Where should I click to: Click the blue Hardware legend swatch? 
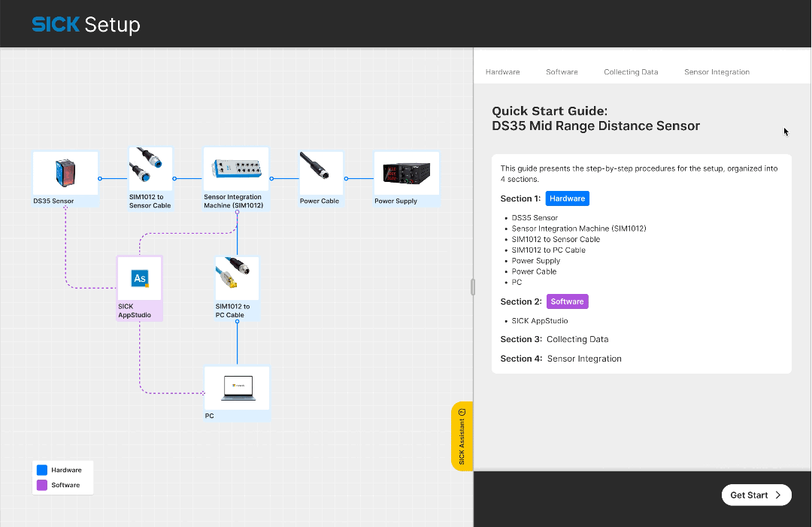point(42,470)
